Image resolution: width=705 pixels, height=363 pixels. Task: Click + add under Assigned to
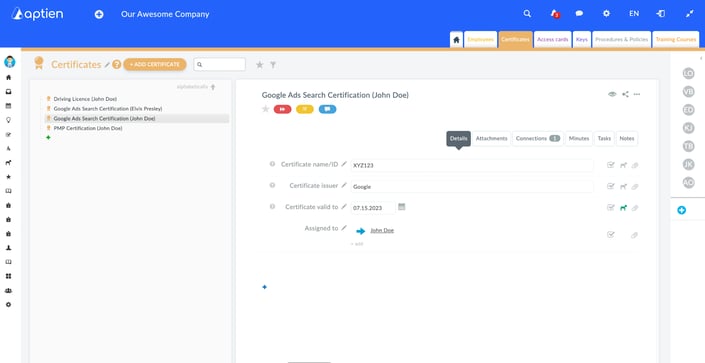(357, 244)
